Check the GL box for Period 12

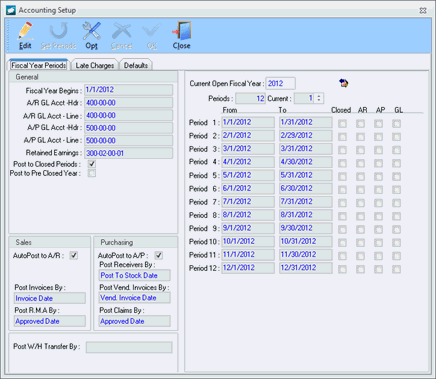click(x=396, y=269)
